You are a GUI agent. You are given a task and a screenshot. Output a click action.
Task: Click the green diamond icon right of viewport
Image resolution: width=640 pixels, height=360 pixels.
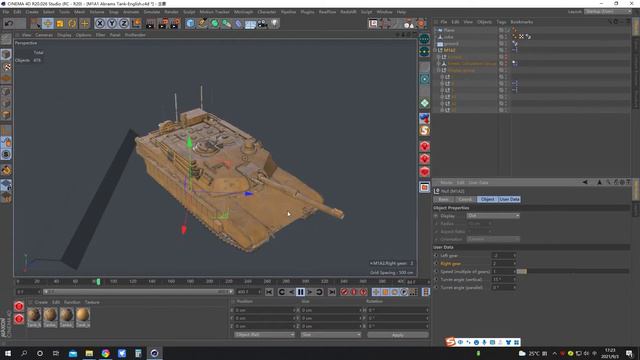[424, 103]
